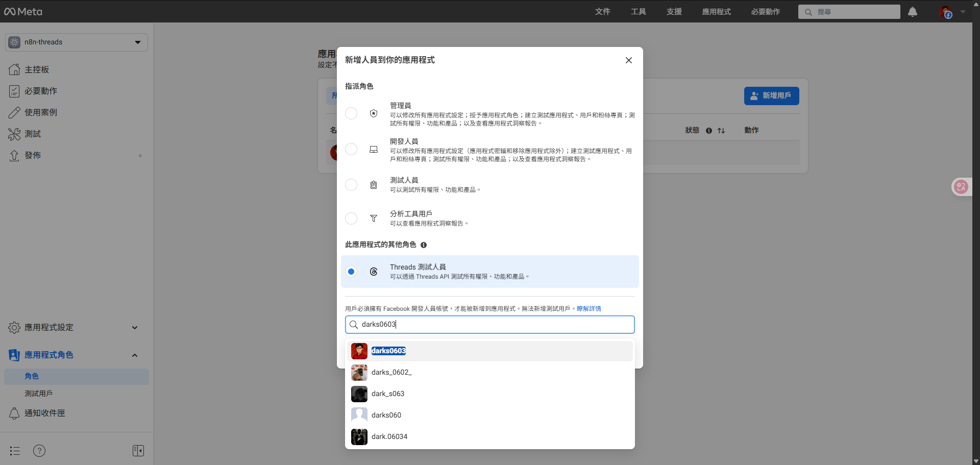
Task: Click the Meta logo
Action: (23, 11)
